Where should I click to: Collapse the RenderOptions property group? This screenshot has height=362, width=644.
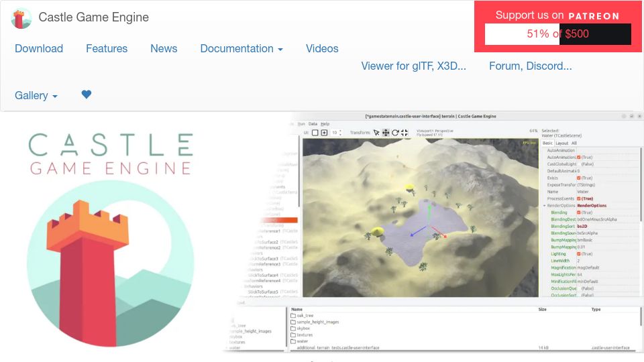pos(545,206)
